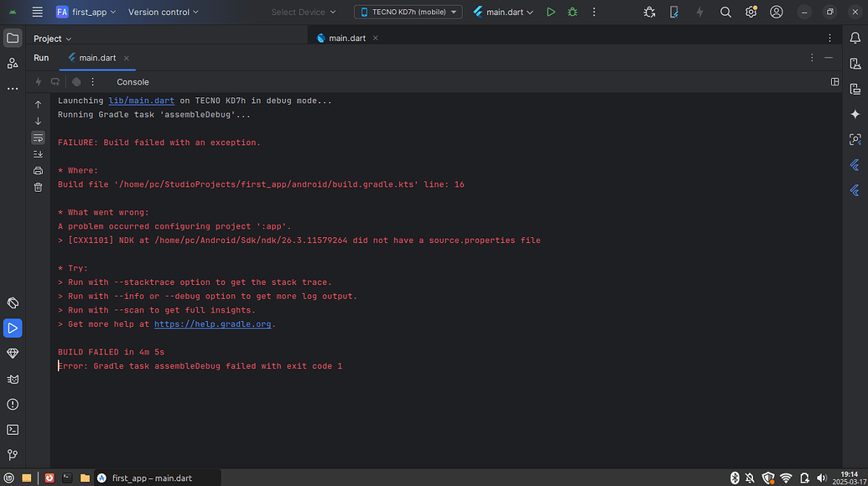Expand the Project view selector
868x486 pixels.
(53, 38)
